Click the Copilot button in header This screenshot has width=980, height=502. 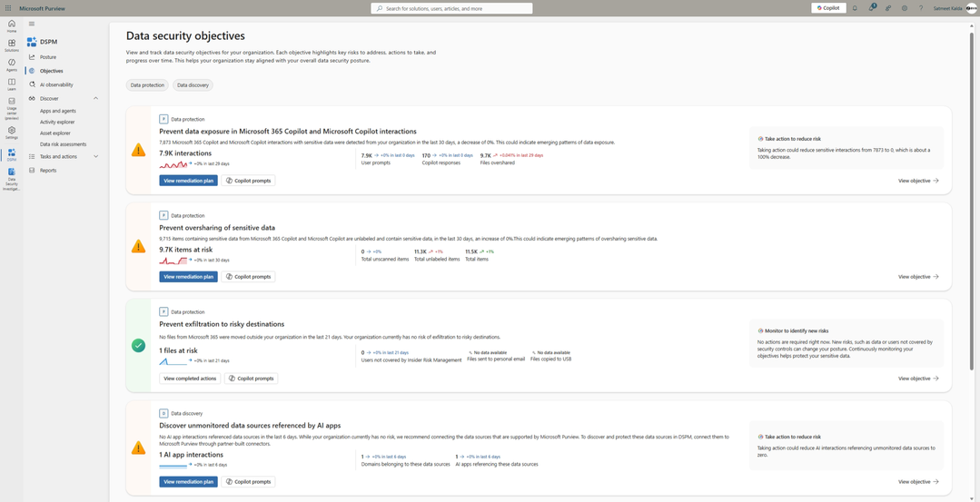828,8
